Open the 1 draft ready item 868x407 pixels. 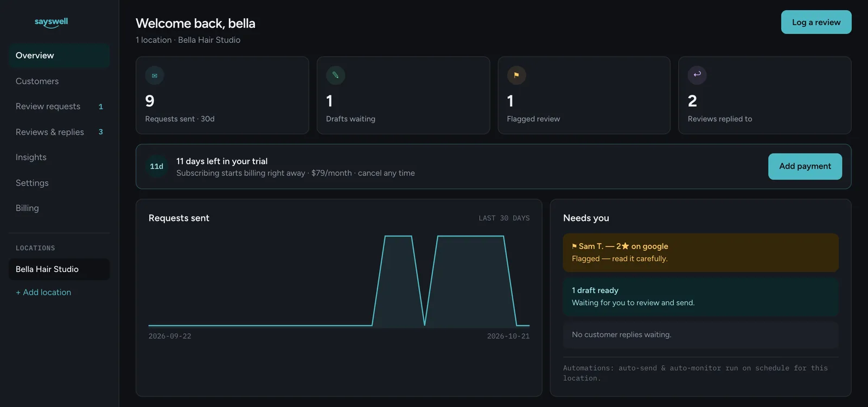[x=701, y=296]
